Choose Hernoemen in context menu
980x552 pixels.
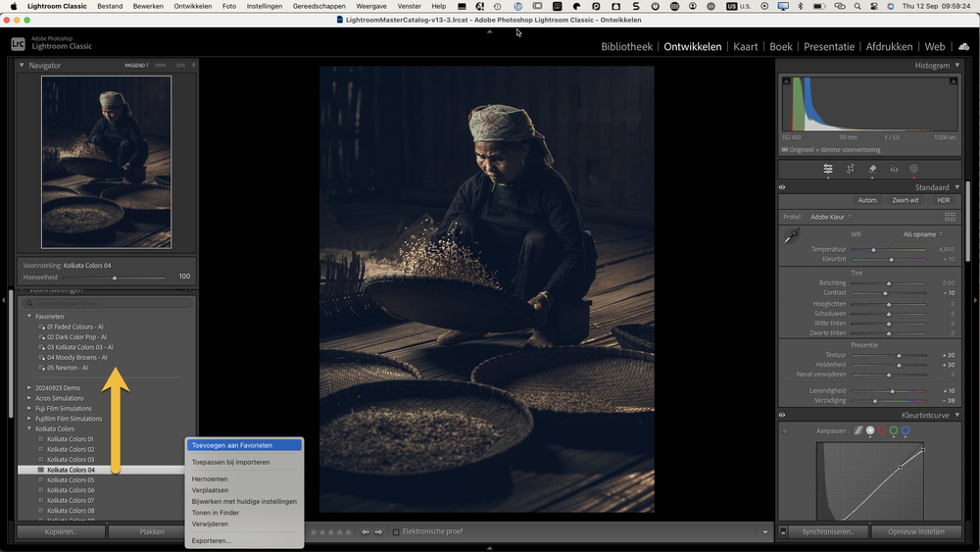[210, 478]
